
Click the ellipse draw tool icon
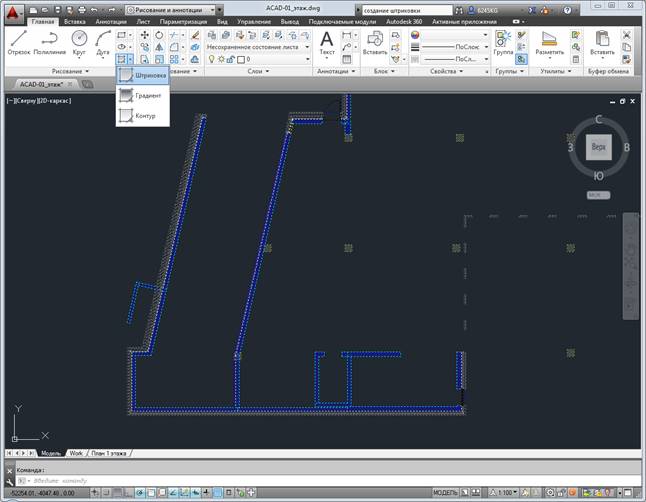(x=121, y=47)
